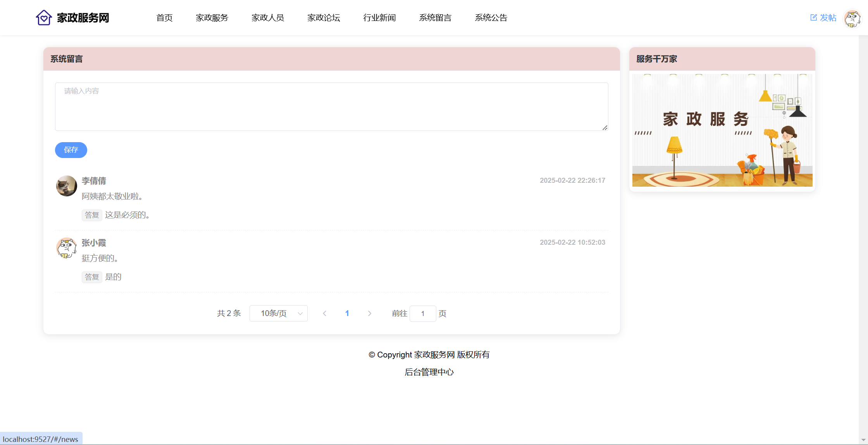Click the house heart logo icon
Viewport: 868px width, 445px height.
(44, 18)
